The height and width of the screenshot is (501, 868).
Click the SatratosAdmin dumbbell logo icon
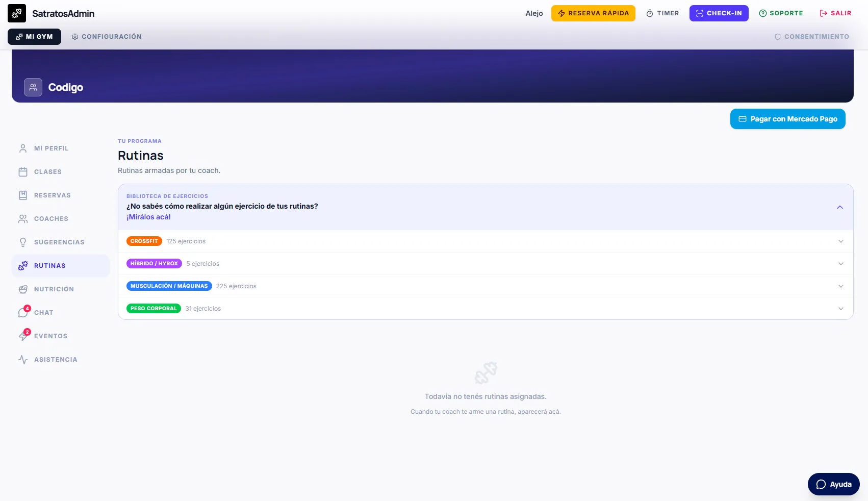[x=17, y=13]
